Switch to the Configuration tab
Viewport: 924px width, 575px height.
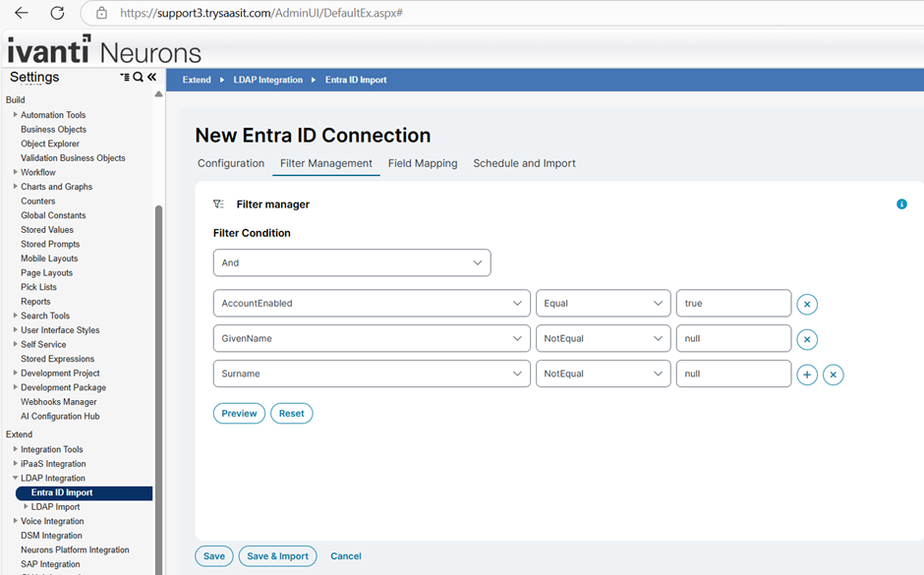[230, 163]
